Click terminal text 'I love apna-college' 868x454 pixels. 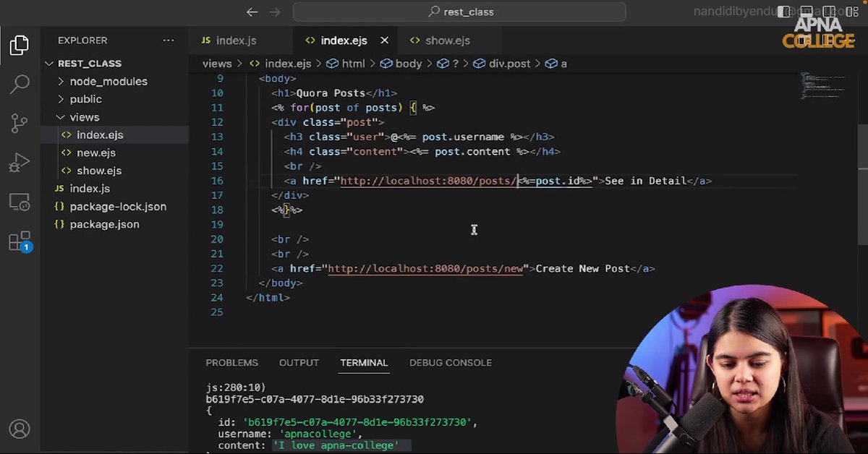[x=338, y=445]
